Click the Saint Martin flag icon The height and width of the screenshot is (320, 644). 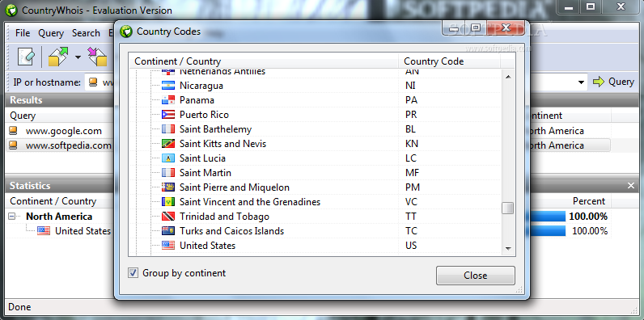click(168, 173)
